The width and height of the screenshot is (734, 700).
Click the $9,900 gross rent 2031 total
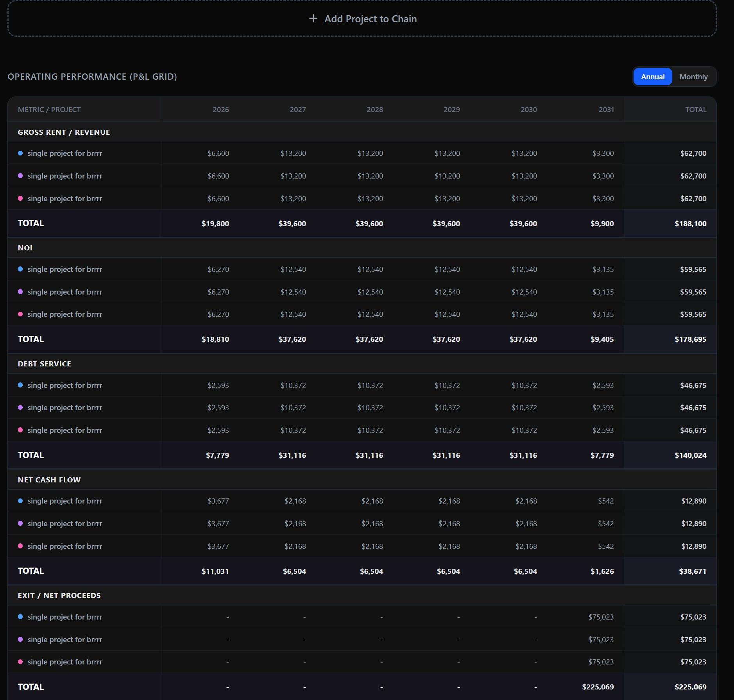point(602,223)
